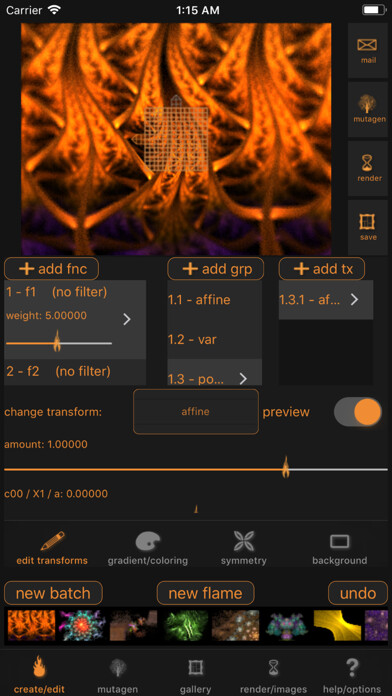Image resolution: width=392 pixels, height=696 pixels.
Task: Select group row 1.2 - var
Action: [214, 340]
